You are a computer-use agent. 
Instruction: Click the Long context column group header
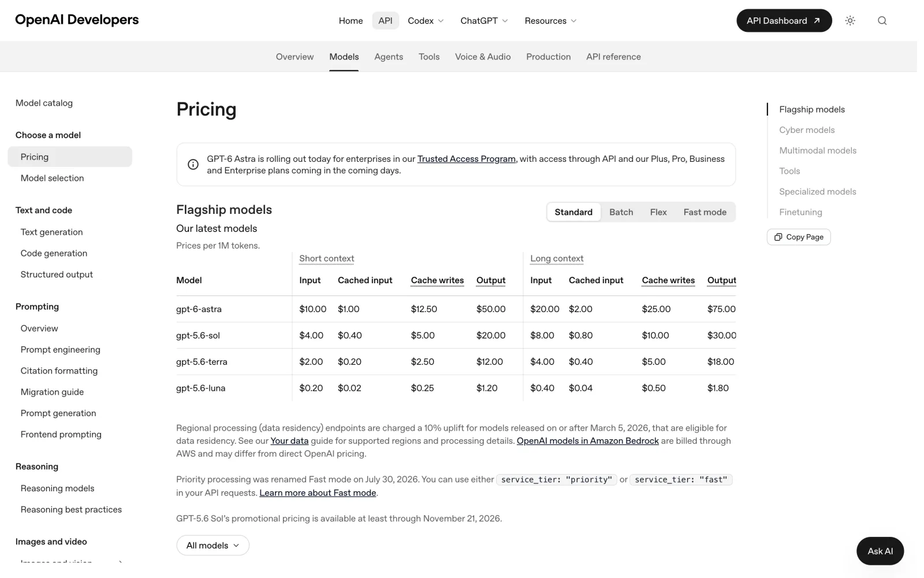tap(557, 258)
